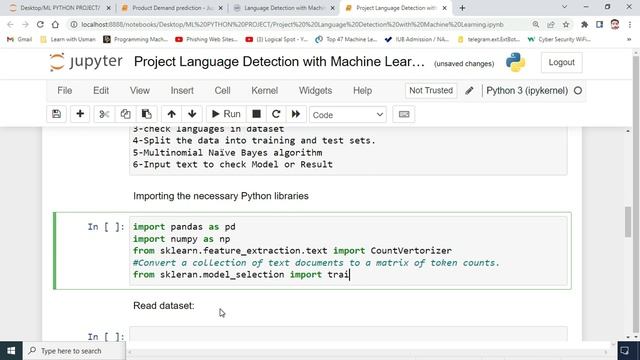Click into the imports code cell

click(x=348, y=251)
